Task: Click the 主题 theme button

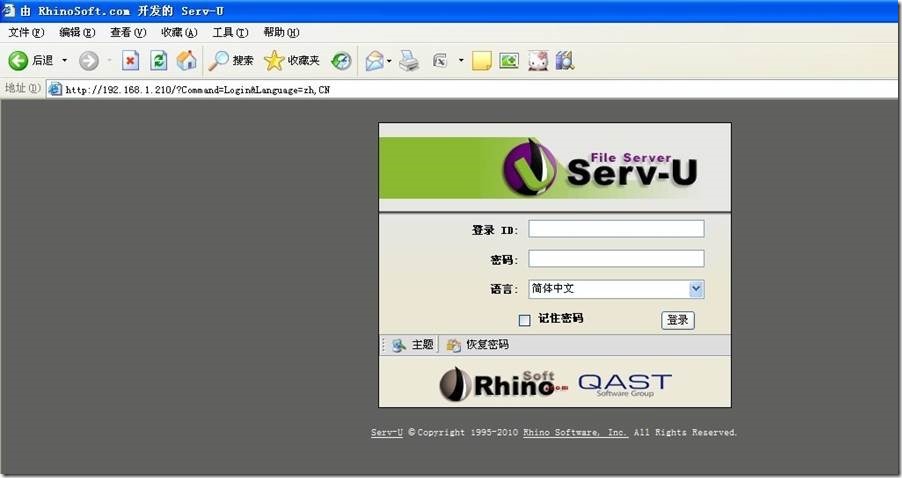Action: (x=412, y=345)
